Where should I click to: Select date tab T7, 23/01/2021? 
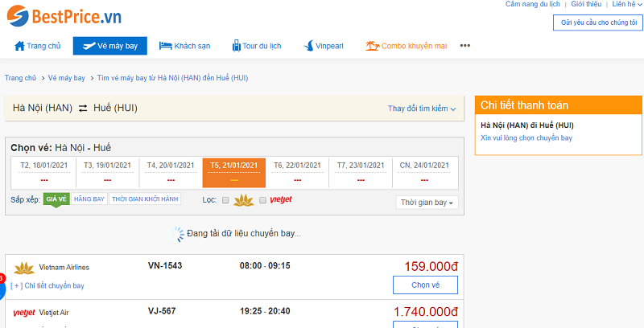point(361,173)
